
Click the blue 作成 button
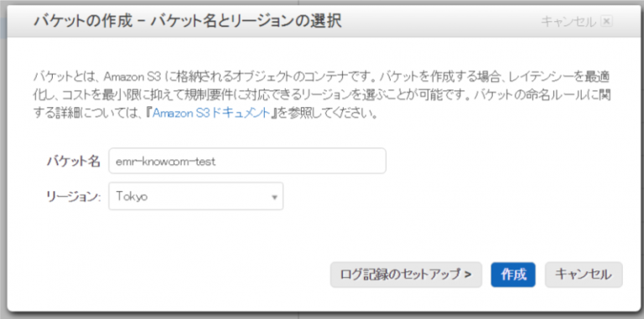coord(513,275)
